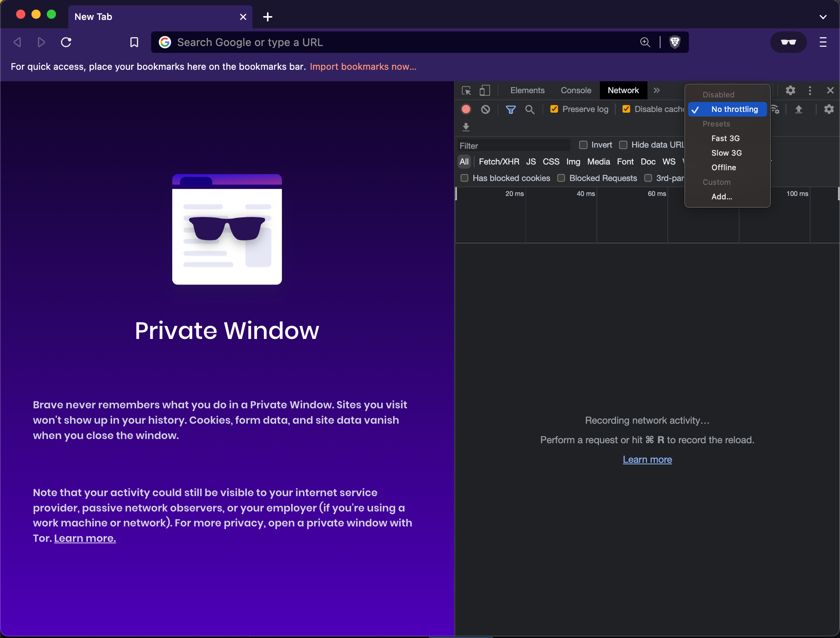Image resolution: width=840 pixels, height=638 pixels.
Task: Stop recording network log red button
Action: click(466, 109)
